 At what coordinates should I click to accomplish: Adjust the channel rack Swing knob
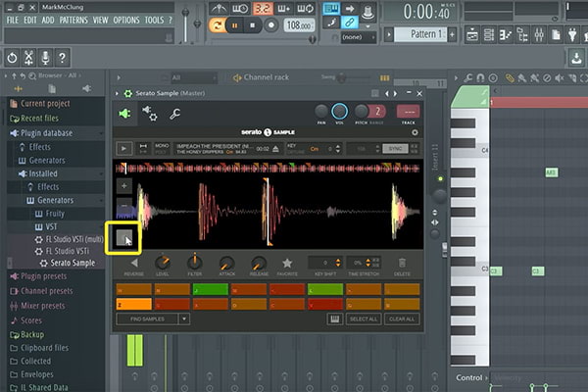(x=342, y=78)
